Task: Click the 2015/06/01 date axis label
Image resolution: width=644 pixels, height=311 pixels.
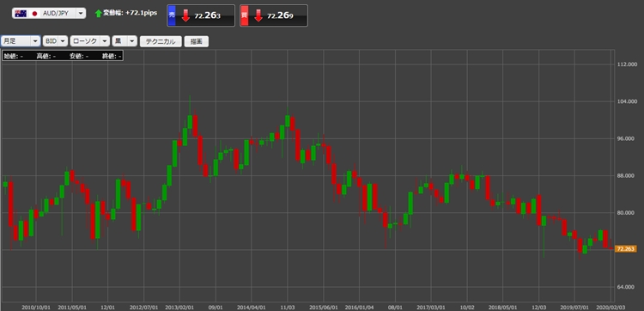Action: [x=323, y=307]
